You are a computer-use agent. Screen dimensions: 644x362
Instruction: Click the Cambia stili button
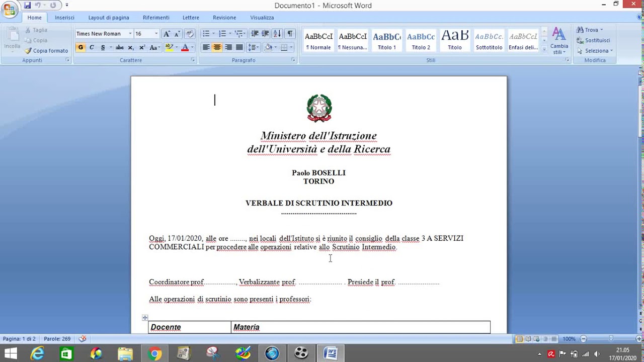pyautogui.click(x=559, y=41)
